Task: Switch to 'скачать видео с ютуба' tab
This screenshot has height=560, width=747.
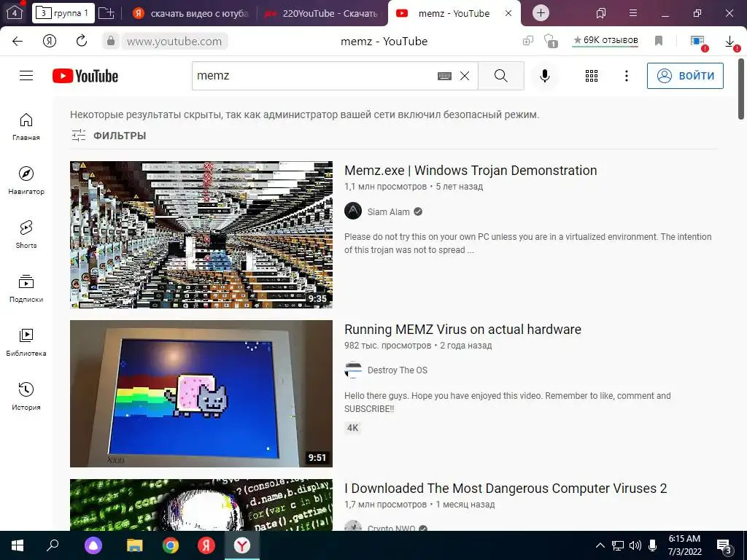Action: coord(190,13)
